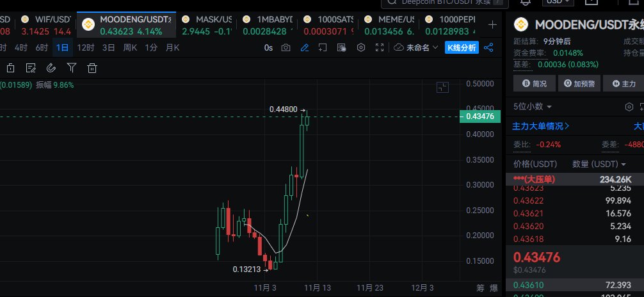Click the 委比 label
Image resolution: width=644 pixels, height=297 pixels.
click(522, 145)
